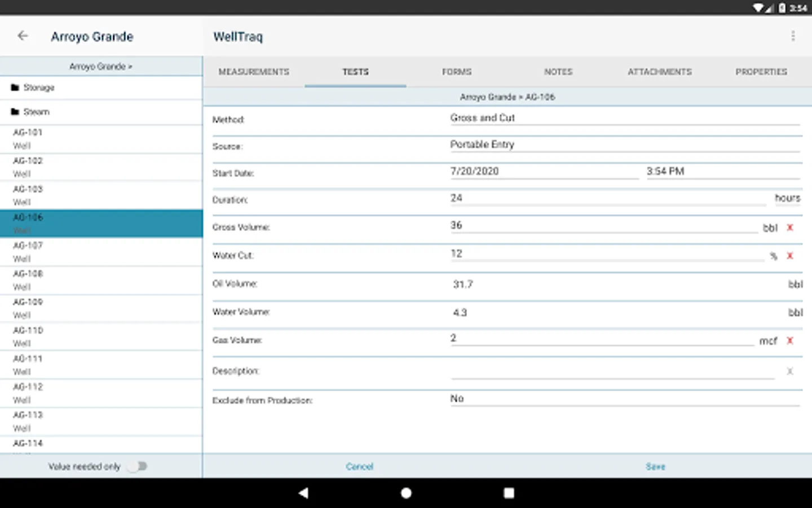The height and width of the screenshot is (508, 812).
Task: Select well AG-112 in the list
Action: [101, 393]
